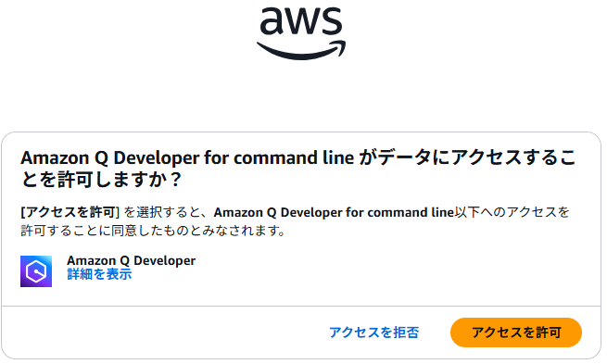
Task: Click the "aws" lettering in the logo
Action: [x=301, y=21]
